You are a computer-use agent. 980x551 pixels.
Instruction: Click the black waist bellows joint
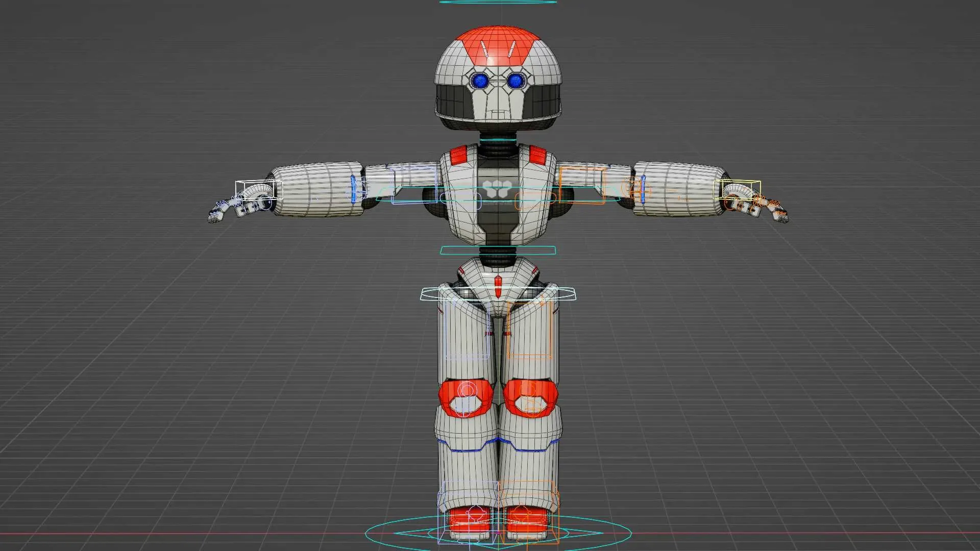(x=498, y=258)
